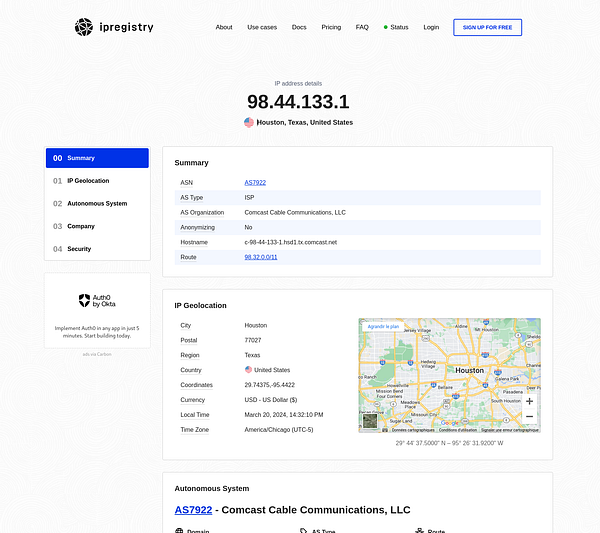The height and width of the screenshot is (533, 600).
Task: Click Conditions d'utilisation on the map
Action: [458, 430]
